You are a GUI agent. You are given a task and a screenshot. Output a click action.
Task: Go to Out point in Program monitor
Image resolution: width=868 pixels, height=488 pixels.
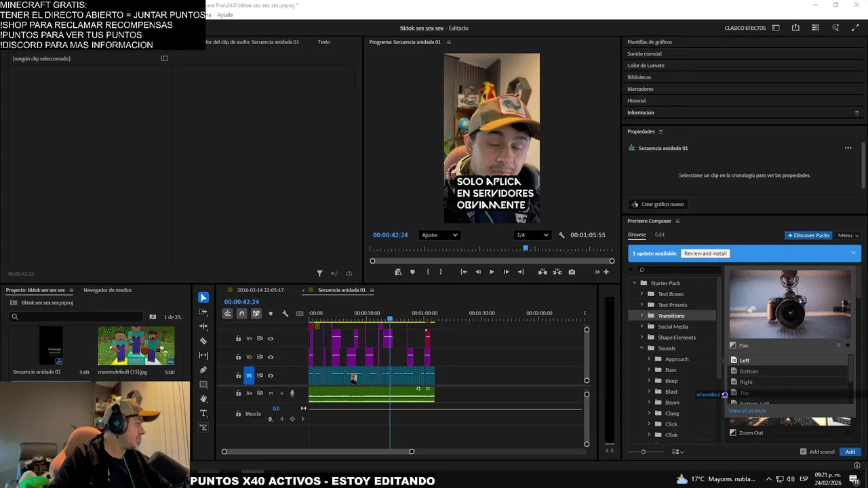[x=521, y=272]
